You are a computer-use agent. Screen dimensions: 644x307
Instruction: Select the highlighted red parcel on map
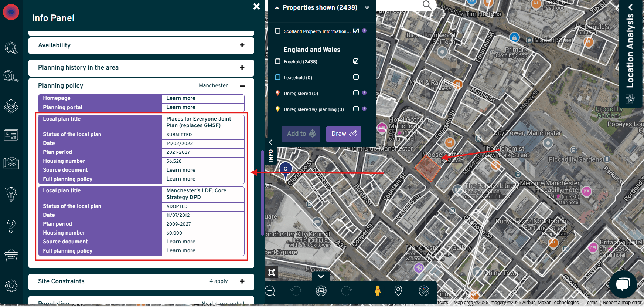[427, 168]
